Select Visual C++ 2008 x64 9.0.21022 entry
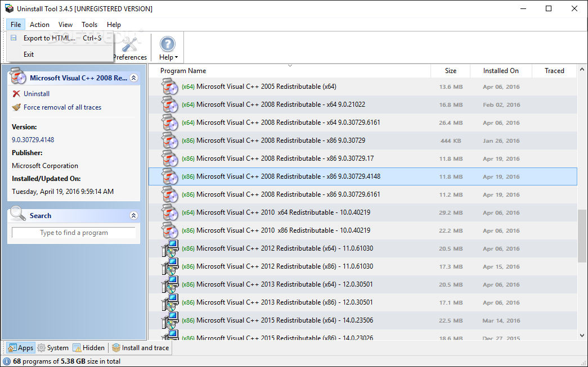 (362, 105)
